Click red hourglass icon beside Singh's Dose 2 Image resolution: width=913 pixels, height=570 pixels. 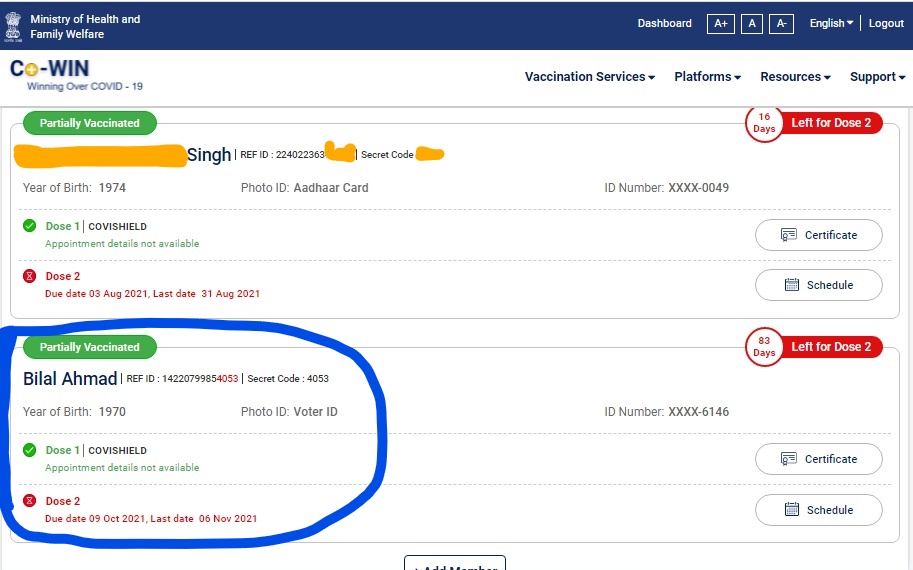pyautogui.click(x=30, y=276)
